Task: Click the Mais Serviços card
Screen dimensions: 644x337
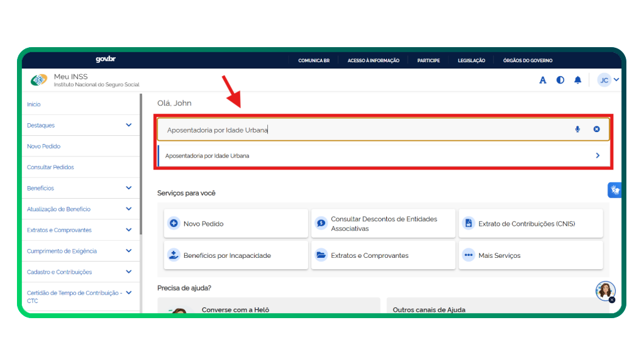Action: [530, 255]
